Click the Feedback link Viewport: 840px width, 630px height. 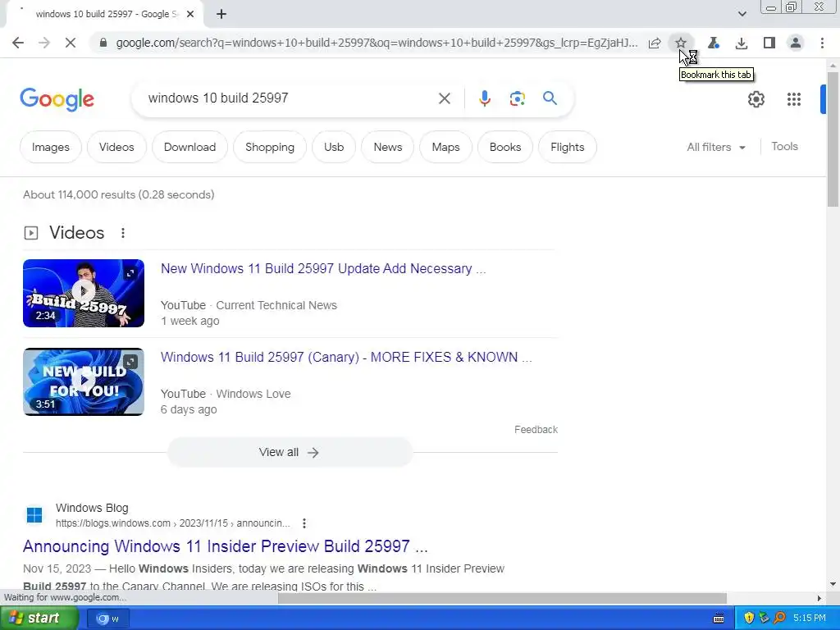[536, 430]
